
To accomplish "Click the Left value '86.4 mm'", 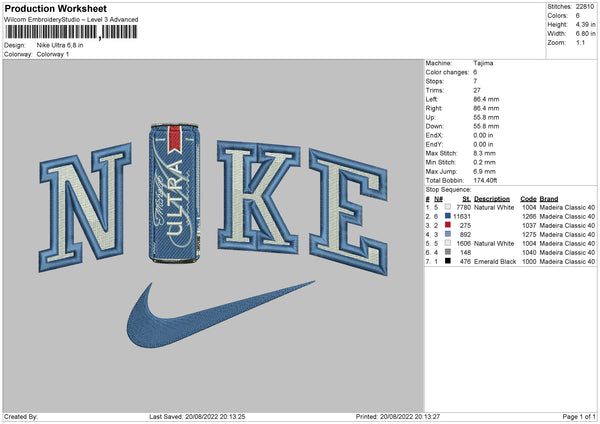I will pyautogui.click(x=486, y=99).
